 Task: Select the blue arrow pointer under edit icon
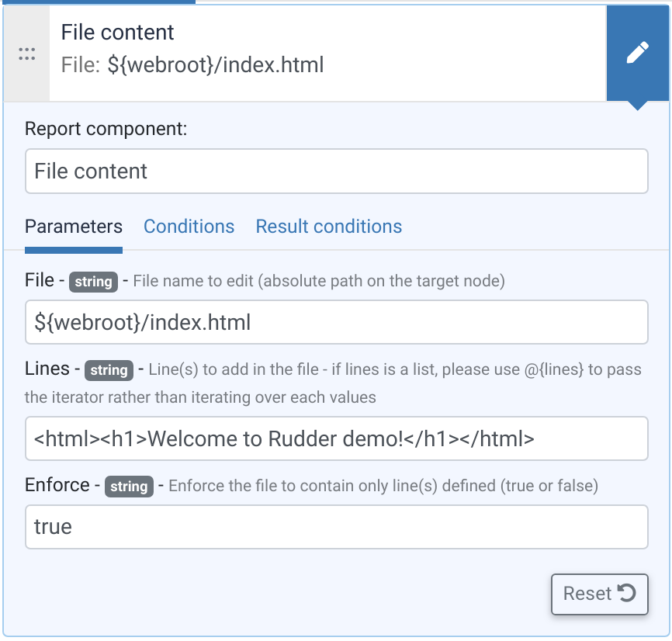click(x=638, y=101)
